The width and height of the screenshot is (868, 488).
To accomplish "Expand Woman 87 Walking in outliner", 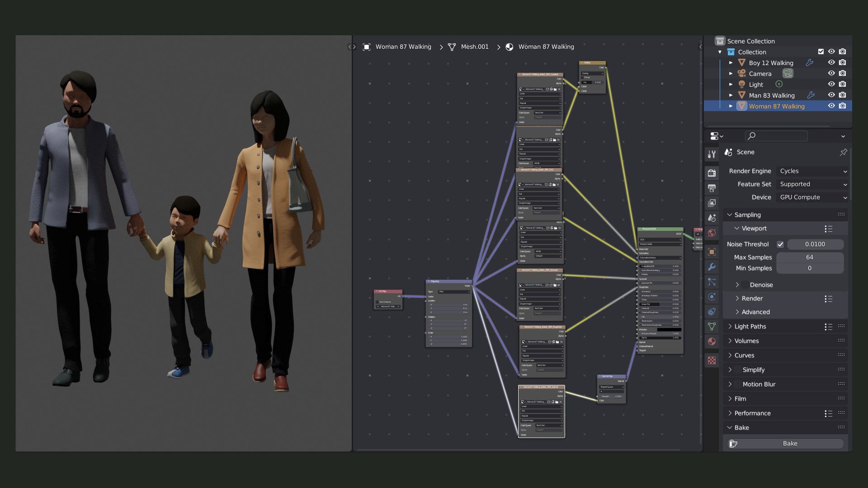I will [731, 106].
